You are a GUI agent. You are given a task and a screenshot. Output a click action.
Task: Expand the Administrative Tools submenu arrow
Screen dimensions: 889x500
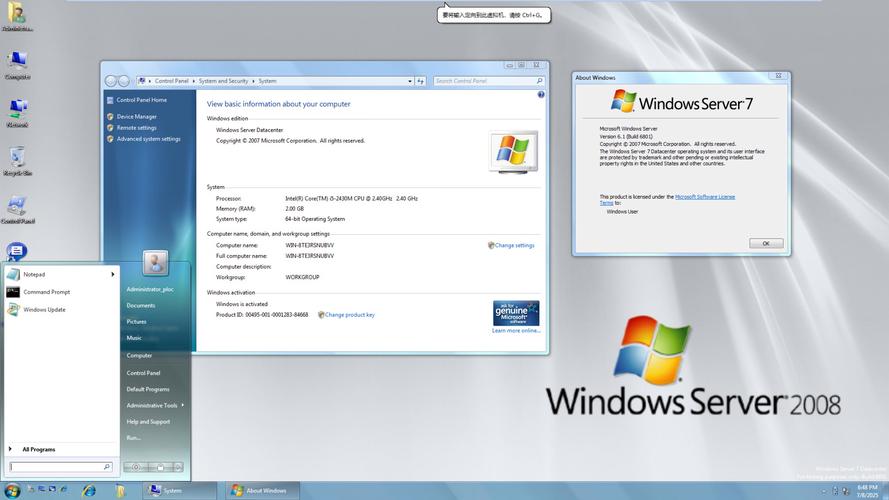[183, 405]
